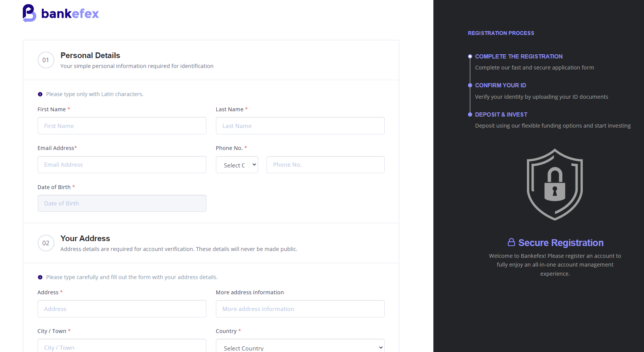Focus the Last Name input field
Viewport: 644px width, 352px height.
300,126
